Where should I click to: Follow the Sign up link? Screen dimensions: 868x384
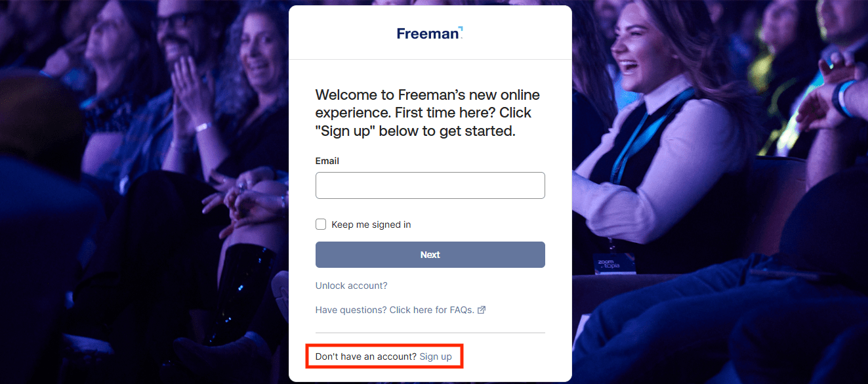pyautogui.click(x=436, y=356)
